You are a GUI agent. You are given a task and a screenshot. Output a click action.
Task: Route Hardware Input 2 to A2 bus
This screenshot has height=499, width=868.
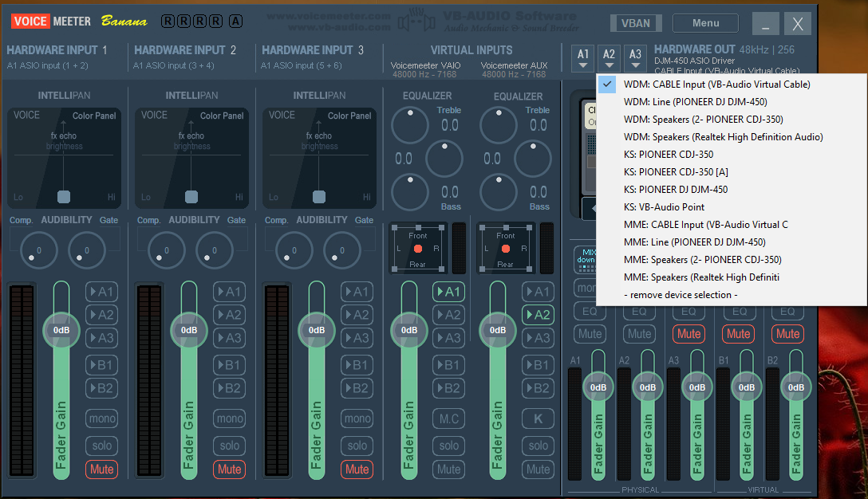tap(229, 315)
